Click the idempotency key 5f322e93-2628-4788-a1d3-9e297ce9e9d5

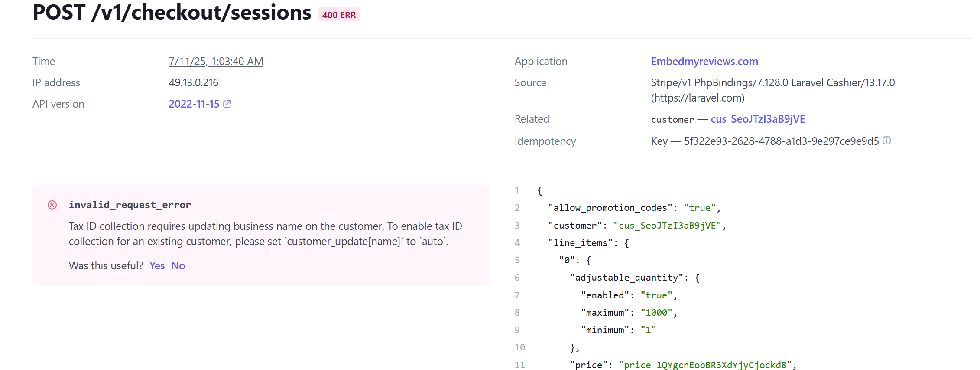[x=782, y=141]
